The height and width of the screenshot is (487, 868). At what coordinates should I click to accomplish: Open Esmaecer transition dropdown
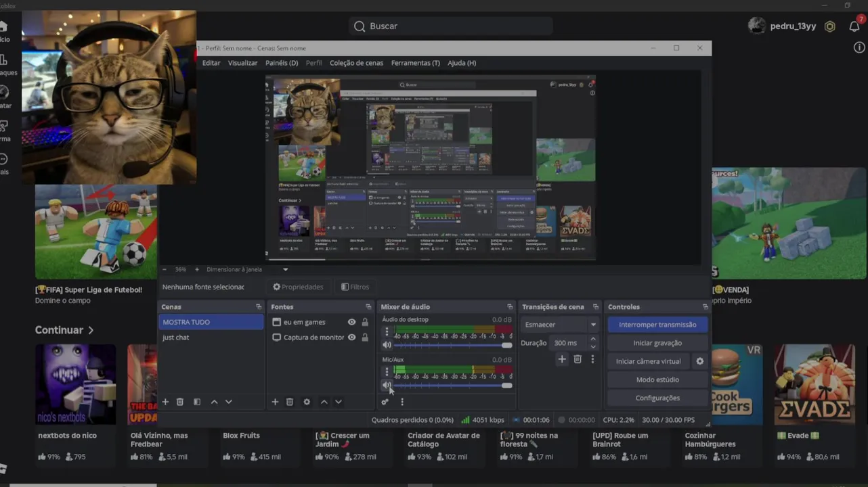click(560, 325)
